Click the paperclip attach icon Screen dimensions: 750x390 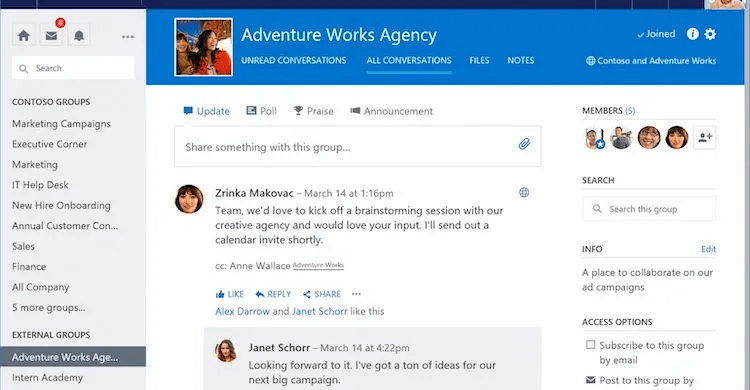[524, 144]
